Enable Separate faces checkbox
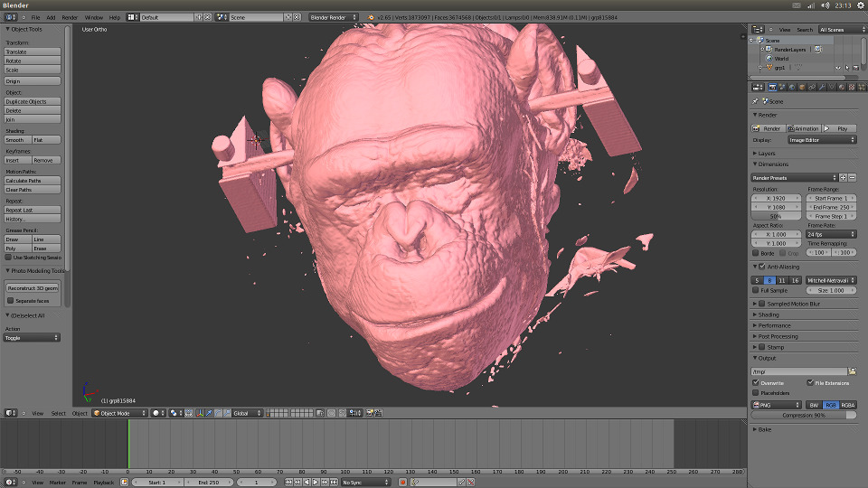The height and width of the screenshot is (488, 868). pos(10,300)
